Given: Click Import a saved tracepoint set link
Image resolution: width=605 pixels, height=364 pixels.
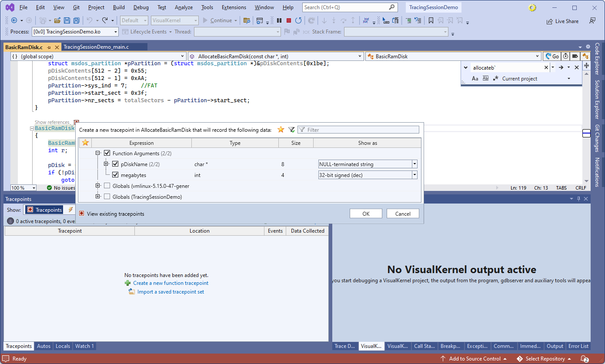Looking at the screenshot, I should pos(170,292).
